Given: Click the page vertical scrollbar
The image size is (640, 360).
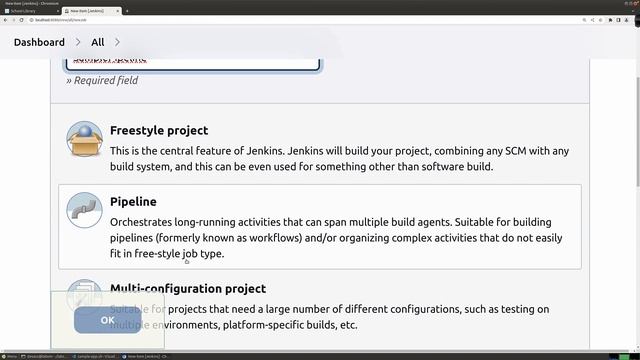Looking at the screenshot, I should pyautogui.click(x=638, y=131).
